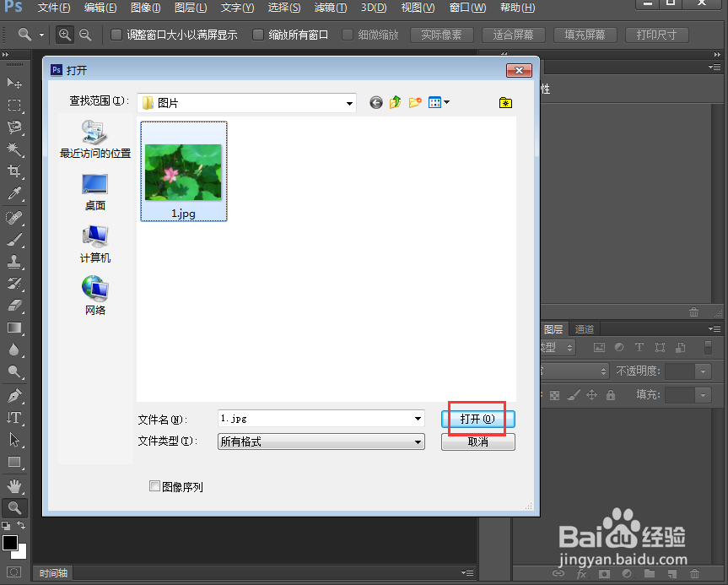This screenshot has width=728, height=585.
Task: Open the Layers panel flyout menu
Action: tap(715, 328)
